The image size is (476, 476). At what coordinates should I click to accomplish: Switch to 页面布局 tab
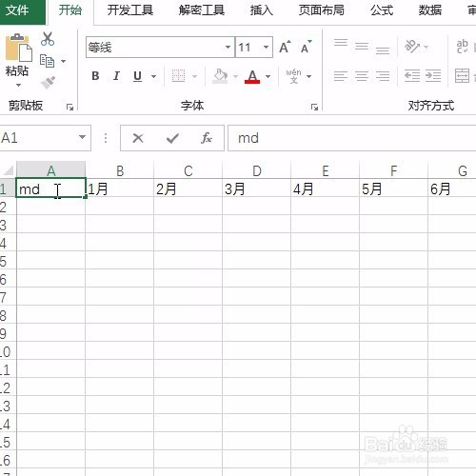tap(321, 10)
